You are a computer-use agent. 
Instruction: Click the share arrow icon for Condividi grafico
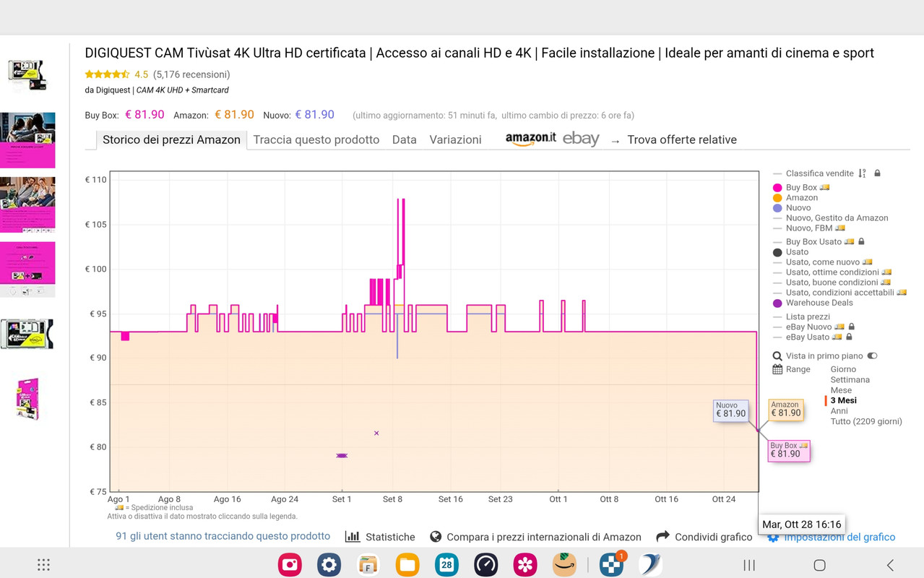(662, 536)
